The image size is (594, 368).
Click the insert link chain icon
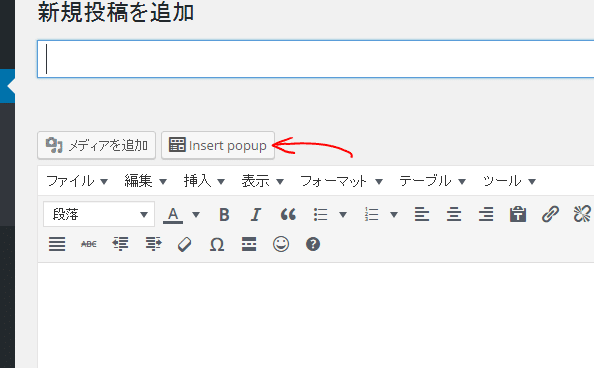[x=550, y=215]
